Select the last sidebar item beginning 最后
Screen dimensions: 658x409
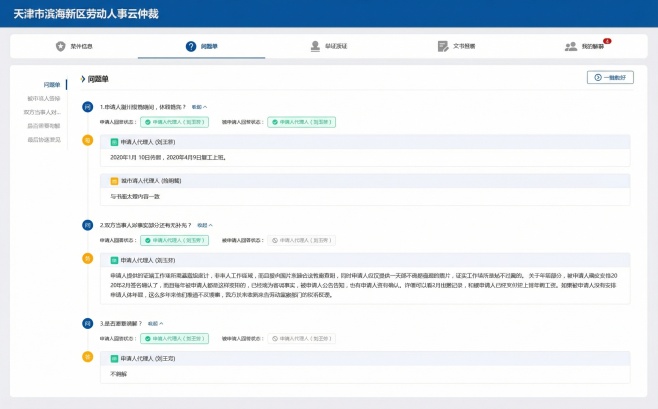[x=44, y=140]
